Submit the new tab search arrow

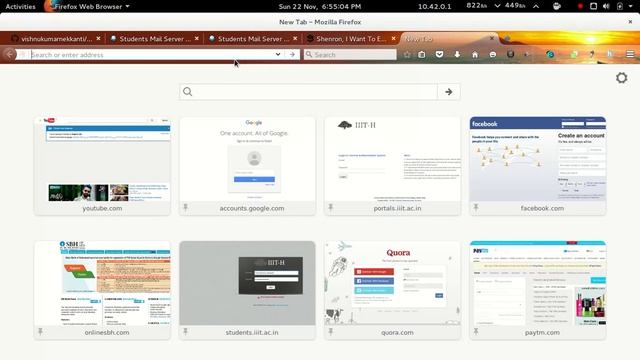449,92
